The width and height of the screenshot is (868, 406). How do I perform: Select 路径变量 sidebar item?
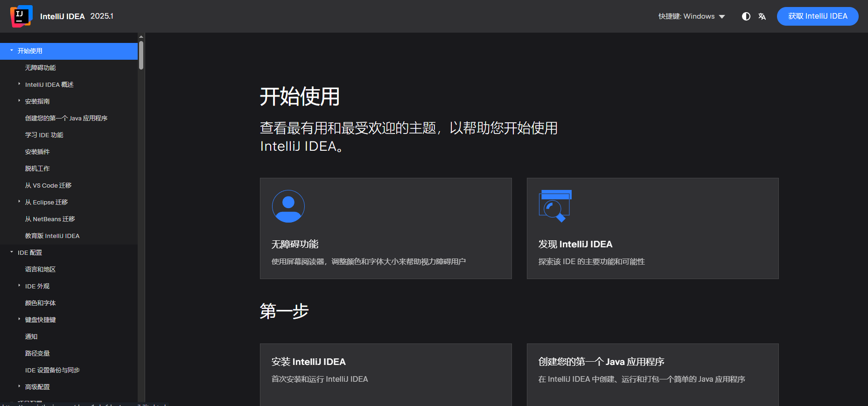[37, 353]
